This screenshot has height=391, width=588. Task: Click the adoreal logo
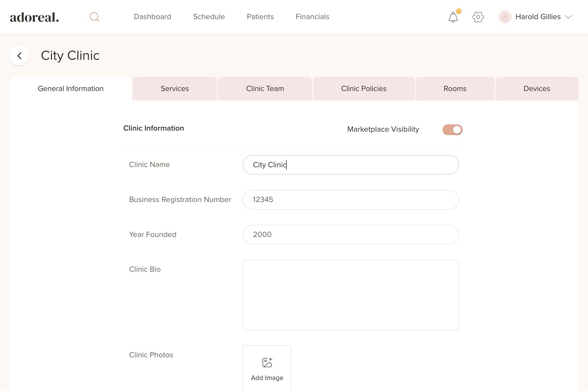point(34,17)
